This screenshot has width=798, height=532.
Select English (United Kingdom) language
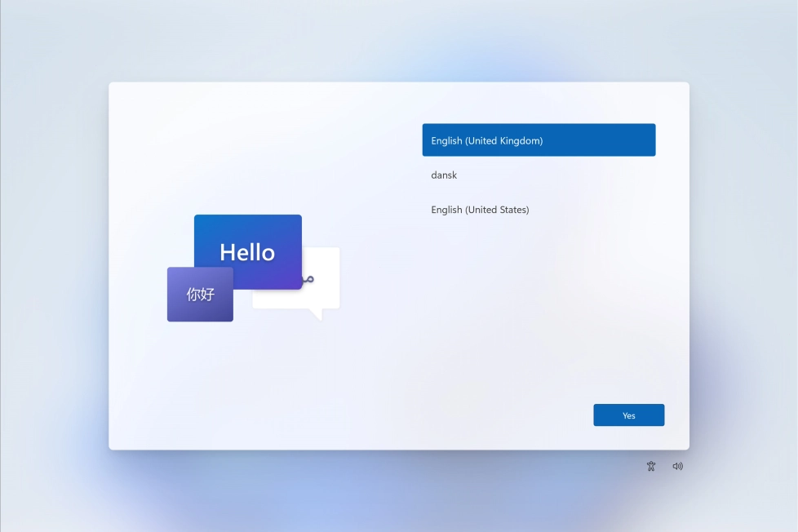coord(539,140)
